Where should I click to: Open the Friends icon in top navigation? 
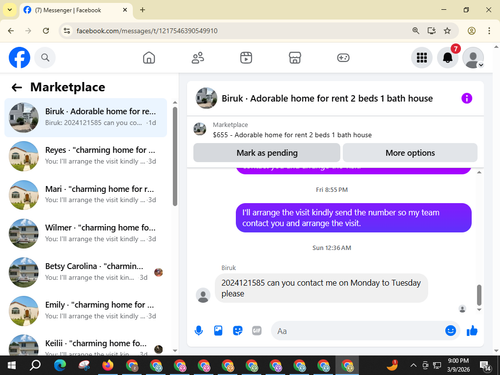coord(198,58)
